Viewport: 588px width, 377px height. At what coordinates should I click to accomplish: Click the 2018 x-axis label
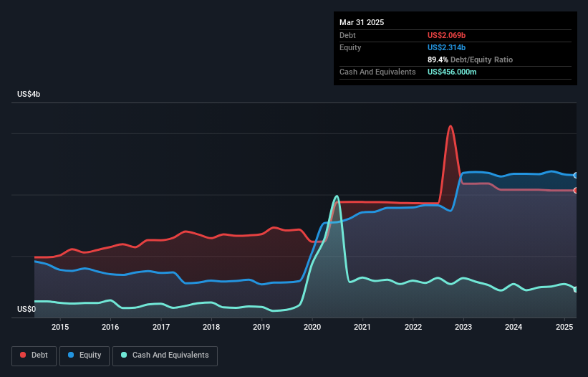(x=211, y=327)
